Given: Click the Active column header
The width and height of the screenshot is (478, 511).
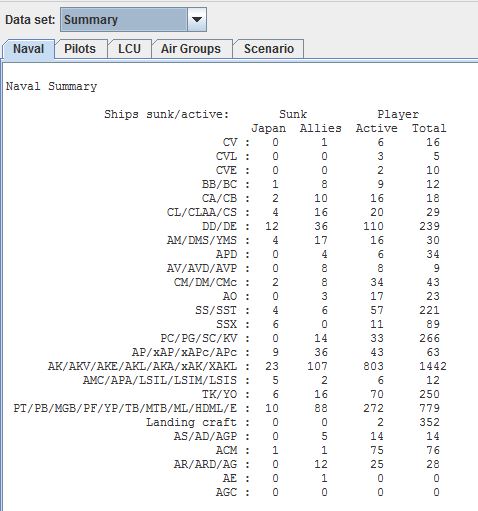Looking at the screenshot, I should coord(377,128).
